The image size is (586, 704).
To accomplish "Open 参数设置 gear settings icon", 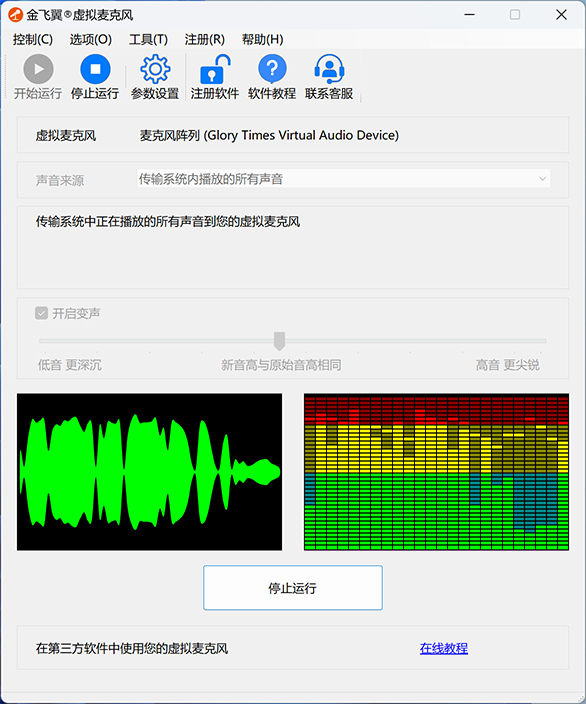I will 155,69.
